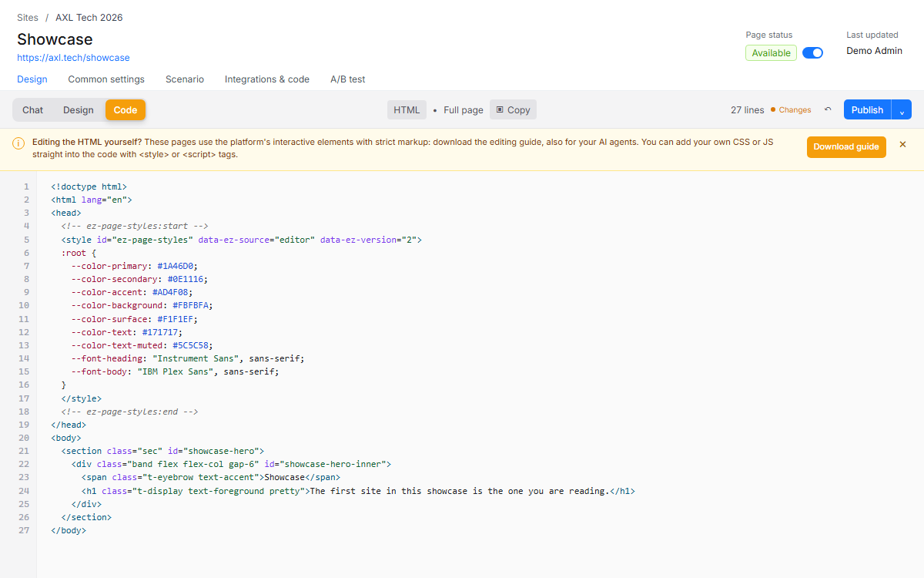Click the showcase-hero section tag line
The width and height of the screenshot is (924, 578).
click(x=162, y=451)
